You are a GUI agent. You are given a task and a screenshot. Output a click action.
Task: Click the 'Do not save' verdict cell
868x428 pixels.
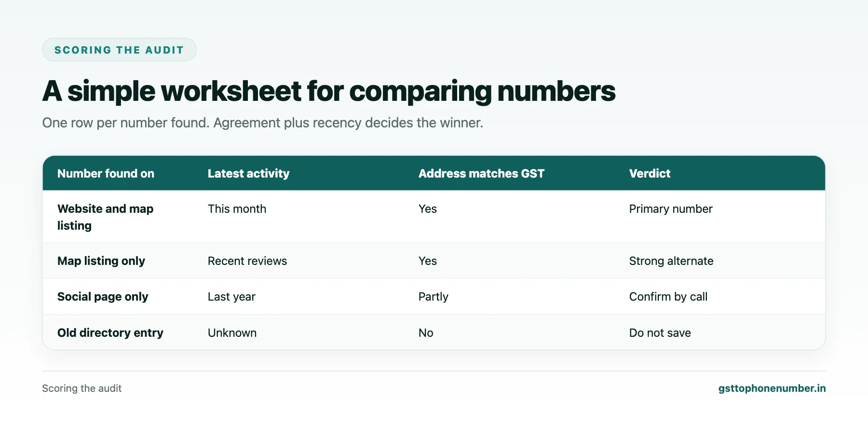point(660,333)
